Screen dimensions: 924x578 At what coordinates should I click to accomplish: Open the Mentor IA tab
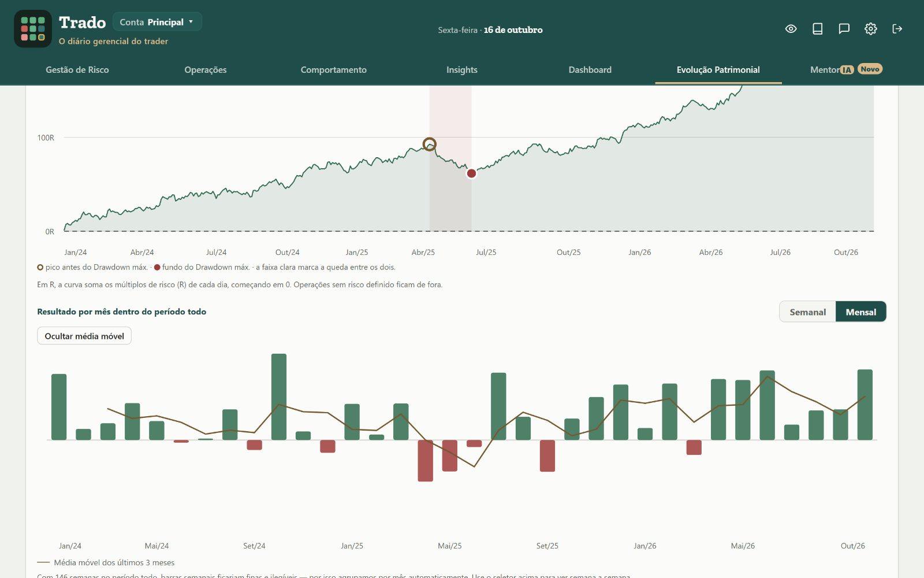[x=832, y=70]
